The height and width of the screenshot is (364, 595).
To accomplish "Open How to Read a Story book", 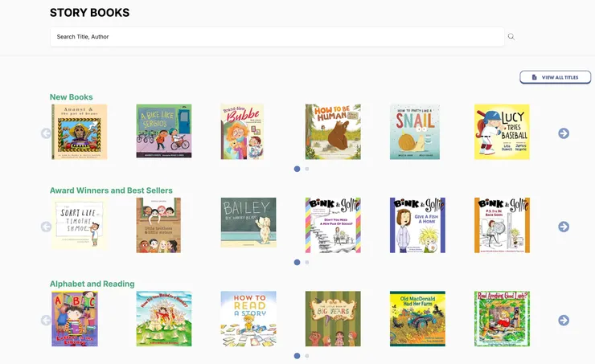I will click(248, 319).
